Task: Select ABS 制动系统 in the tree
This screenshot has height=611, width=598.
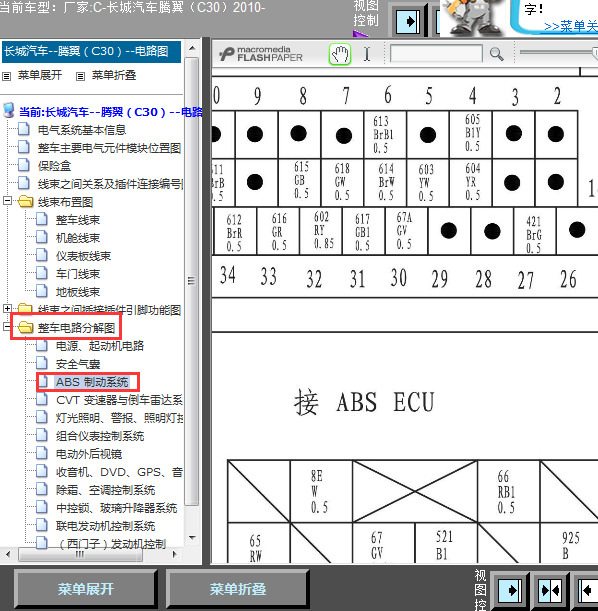Action: tap(92, 382)
